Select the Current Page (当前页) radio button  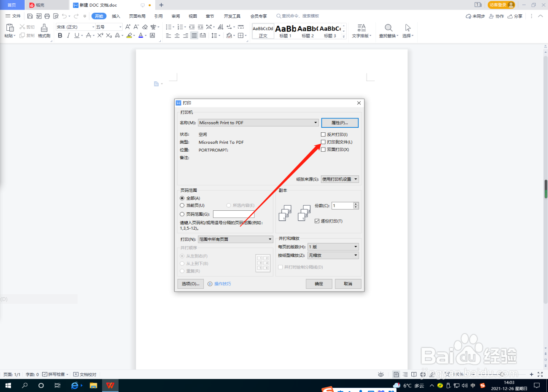[182, 206]
